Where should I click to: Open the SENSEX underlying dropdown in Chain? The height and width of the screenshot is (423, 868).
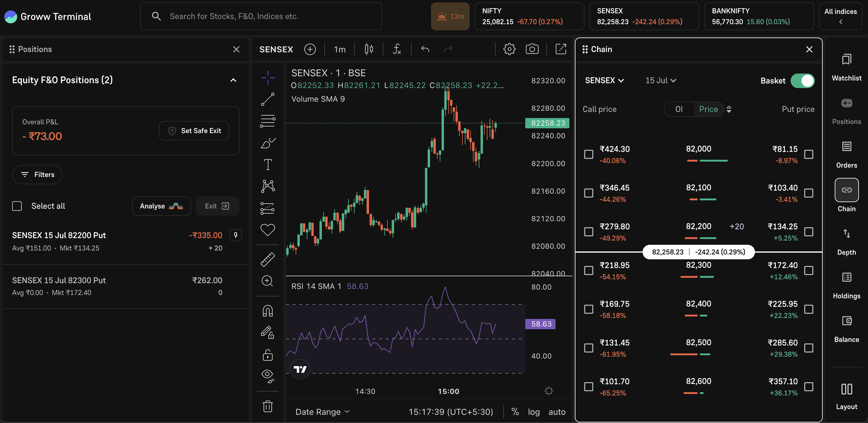(x=604, y=80)
